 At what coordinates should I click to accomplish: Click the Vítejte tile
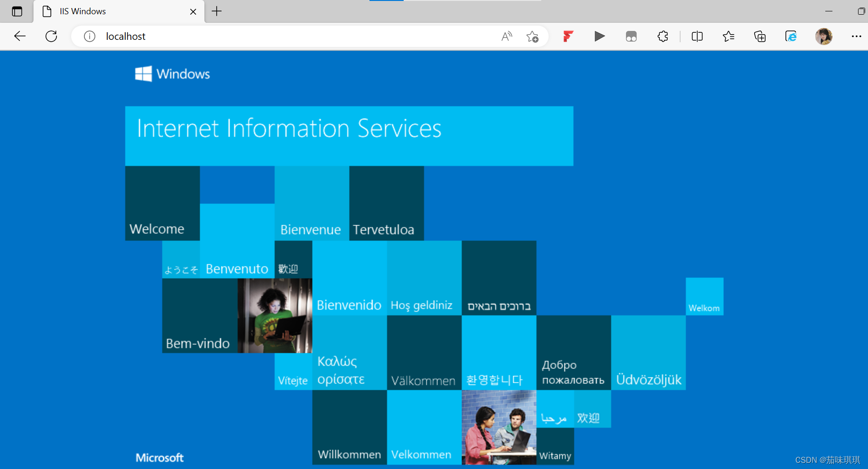click(x=293, y=371)
